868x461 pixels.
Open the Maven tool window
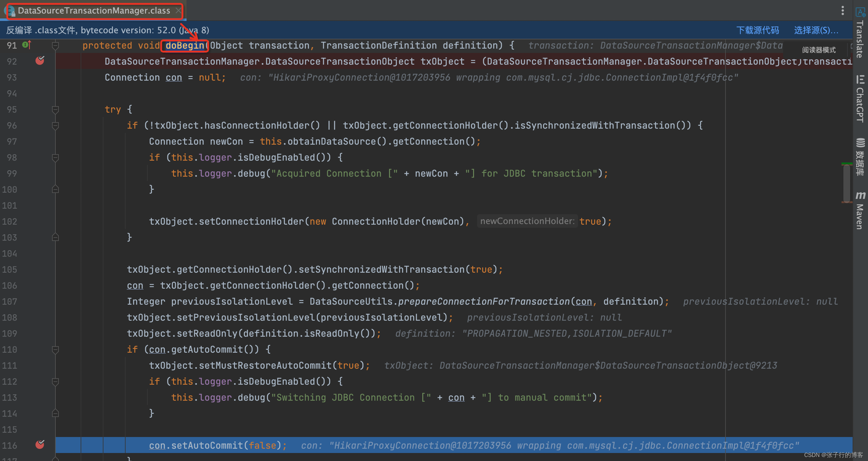(x=860, y=210)
